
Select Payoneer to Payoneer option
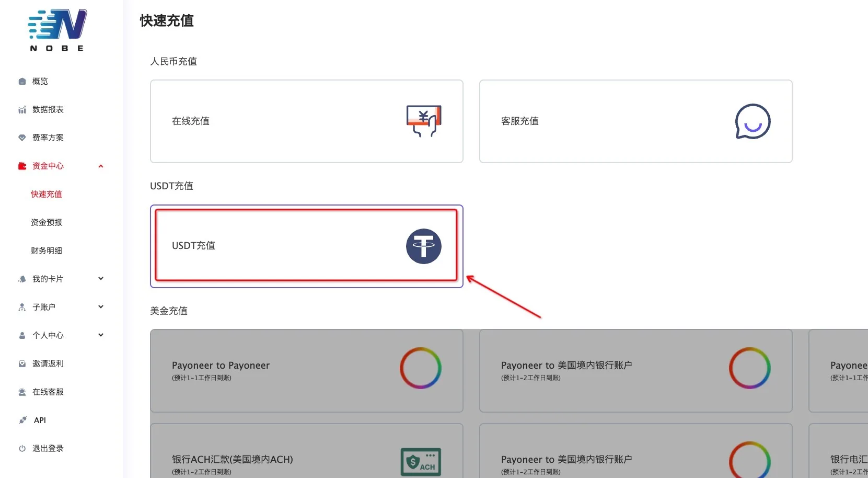[307, 371]
